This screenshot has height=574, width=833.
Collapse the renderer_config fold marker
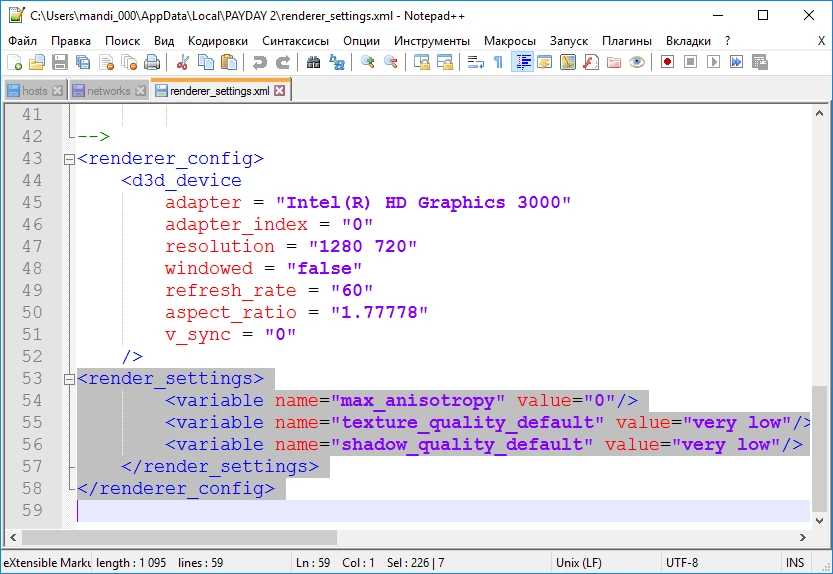coord(68,159)
